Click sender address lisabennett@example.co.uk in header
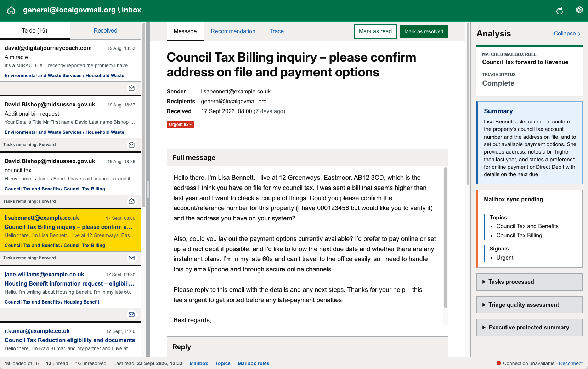Viewport: 588px width, 369px height. 236,92
